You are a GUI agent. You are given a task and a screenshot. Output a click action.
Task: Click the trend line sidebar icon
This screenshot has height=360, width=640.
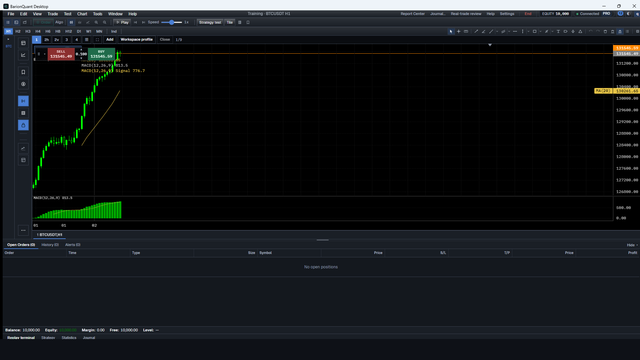(x=23, y=148)
